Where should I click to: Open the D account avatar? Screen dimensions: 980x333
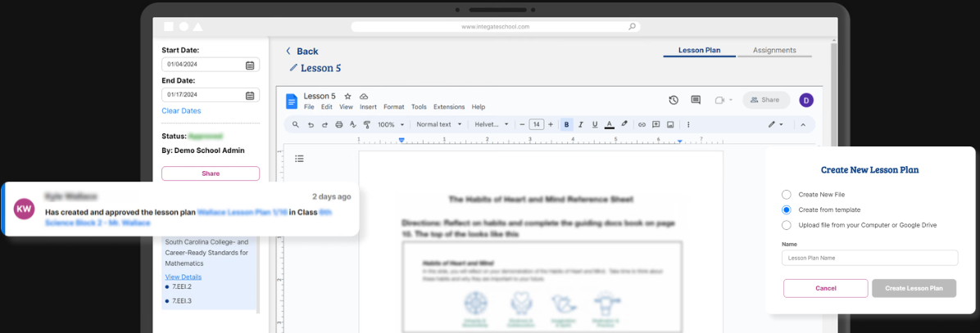[806, 101]
